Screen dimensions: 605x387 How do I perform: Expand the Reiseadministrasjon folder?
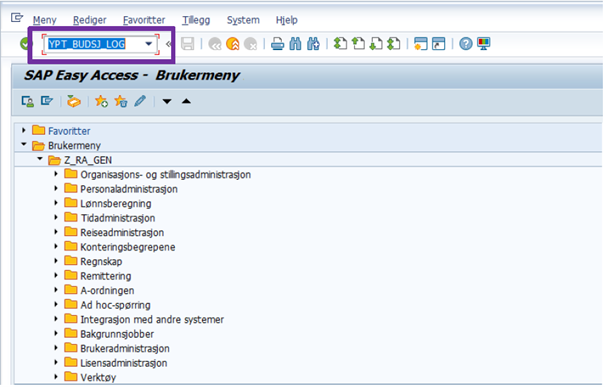click(56, 232)
